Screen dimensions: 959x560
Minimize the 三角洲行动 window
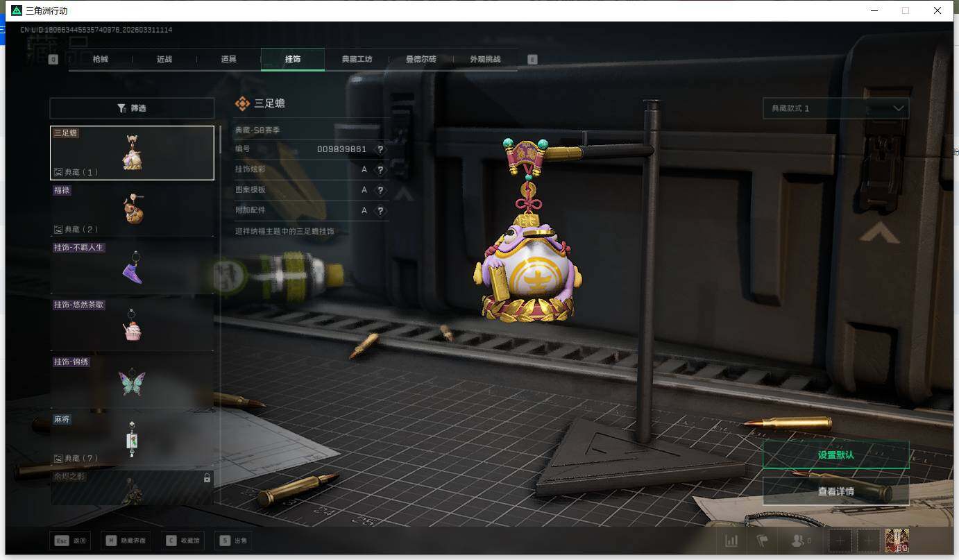pos(873,10)
